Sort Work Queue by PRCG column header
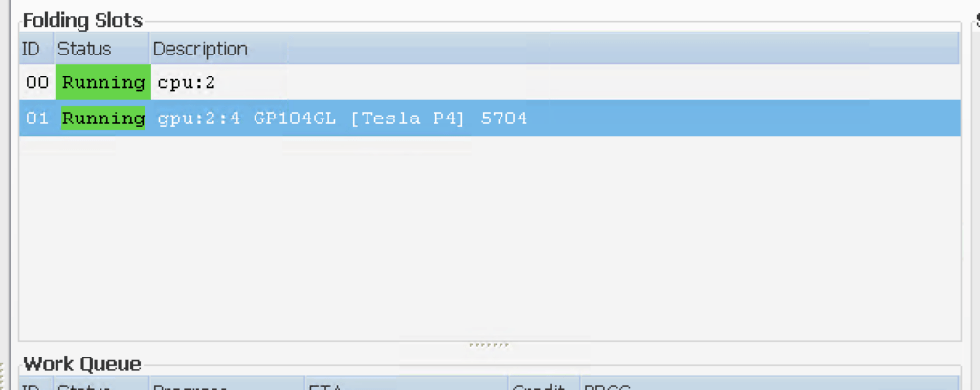 [x=769, y=383]
